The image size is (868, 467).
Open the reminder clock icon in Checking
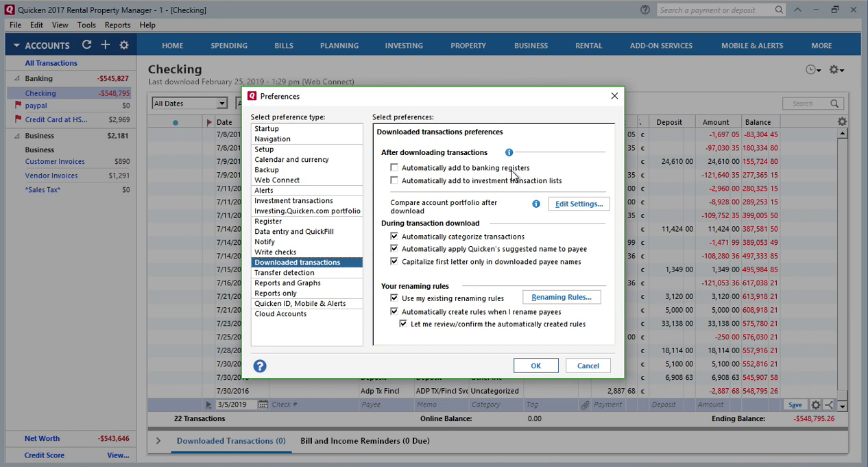pyautogui.click(x=810, y=69)
